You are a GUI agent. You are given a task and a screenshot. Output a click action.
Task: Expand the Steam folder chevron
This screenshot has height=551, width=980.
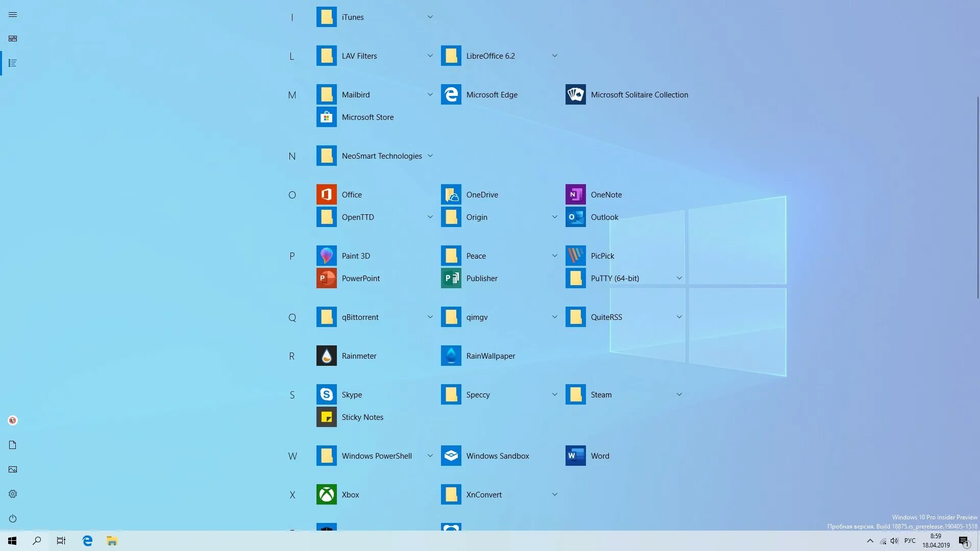(x=679, y=394)
